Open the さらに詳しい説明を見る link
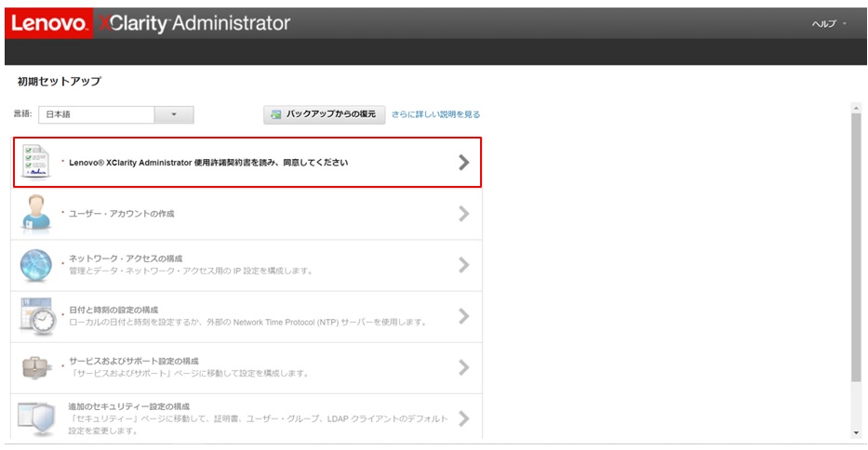 tap(435, 114)
